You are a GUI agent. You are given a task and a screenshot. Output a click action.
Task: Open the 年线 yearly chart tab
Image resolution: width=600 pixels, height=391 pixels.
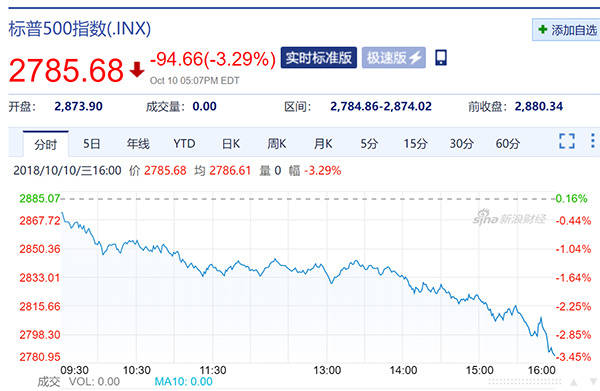[138, 144]
